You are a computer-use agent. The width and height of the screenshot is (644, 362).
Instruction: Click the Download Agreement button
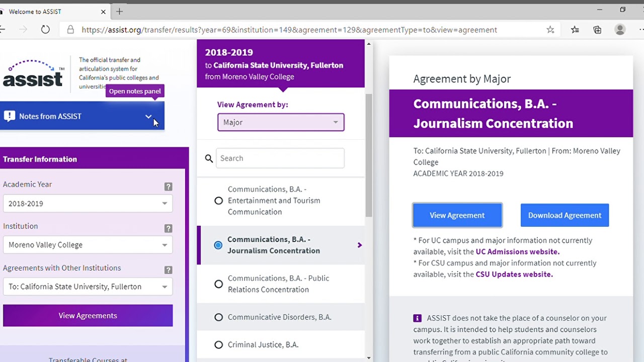tap(565, 215)
